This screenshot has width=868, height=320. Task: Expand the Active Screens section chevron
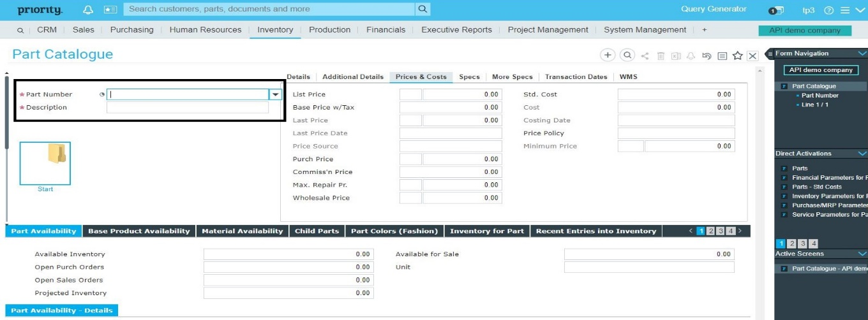point(863,254)
